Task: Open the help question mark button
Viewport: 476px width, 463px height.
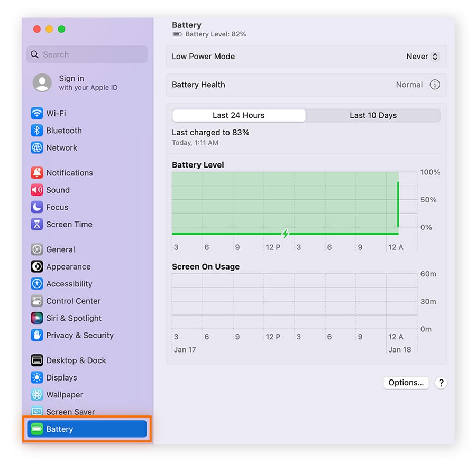Action: coord(441,383)
